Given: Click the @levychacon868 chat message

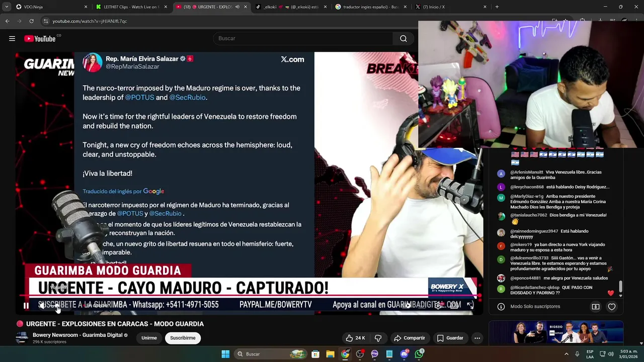Looking at the screenshot, I should click(552, 187).
